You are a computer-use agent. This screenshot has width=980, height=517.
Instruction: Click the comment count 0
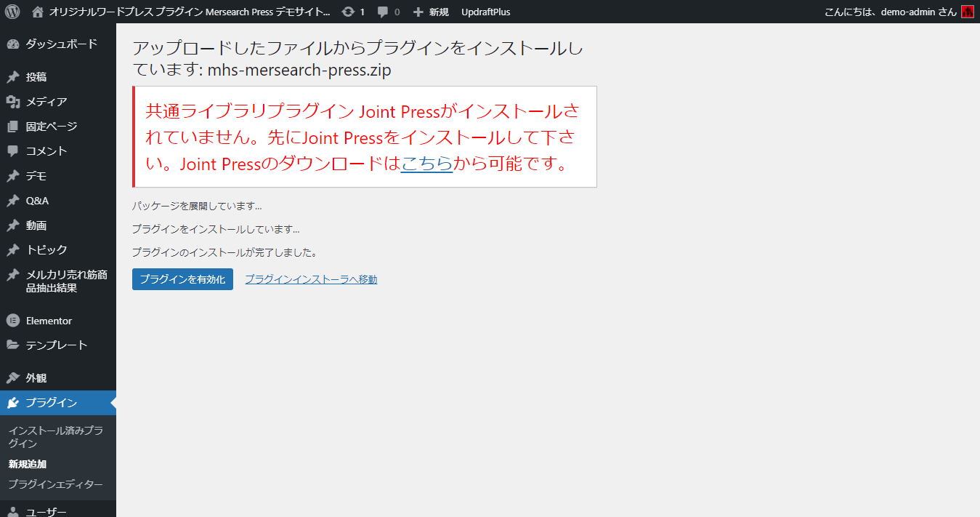point(397,12)
